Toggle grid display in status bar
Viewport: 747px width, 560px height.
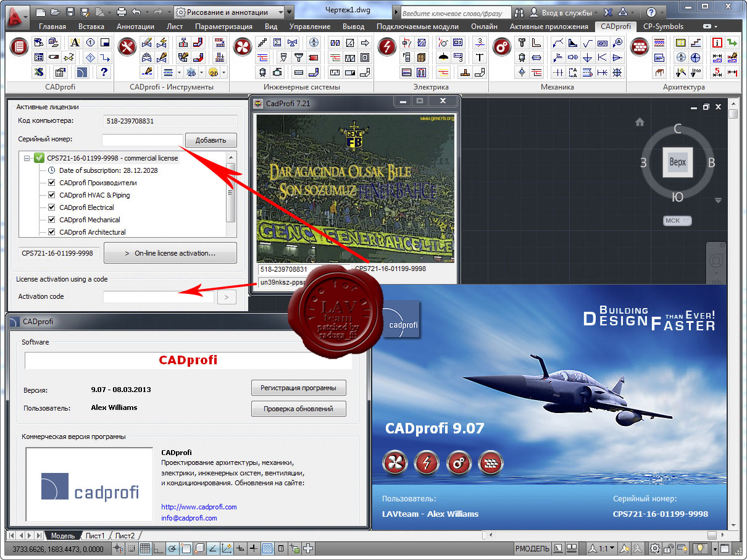[x=145, y=548]
